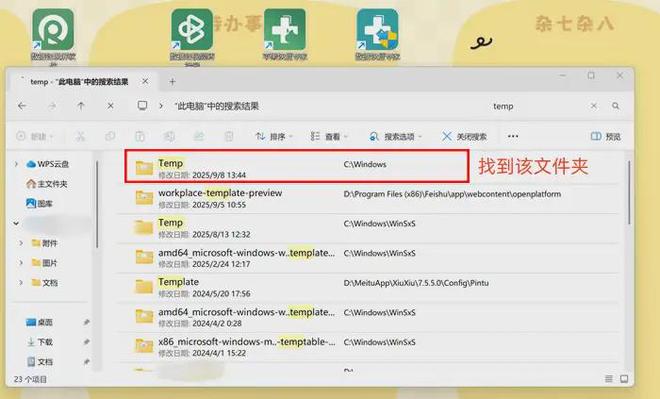The image size is (660, 399).
Task: Click the pin icon next to 桌面
Action: point(86,322)
